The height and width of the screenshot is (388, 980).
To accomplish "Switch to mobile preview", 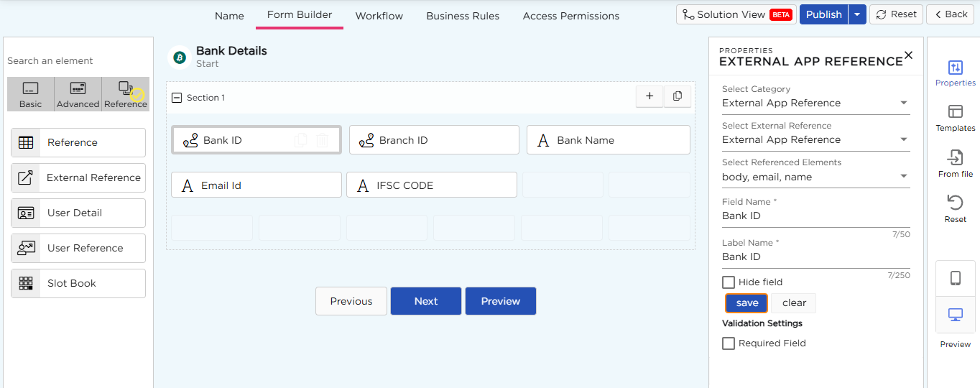I will 956,278.
